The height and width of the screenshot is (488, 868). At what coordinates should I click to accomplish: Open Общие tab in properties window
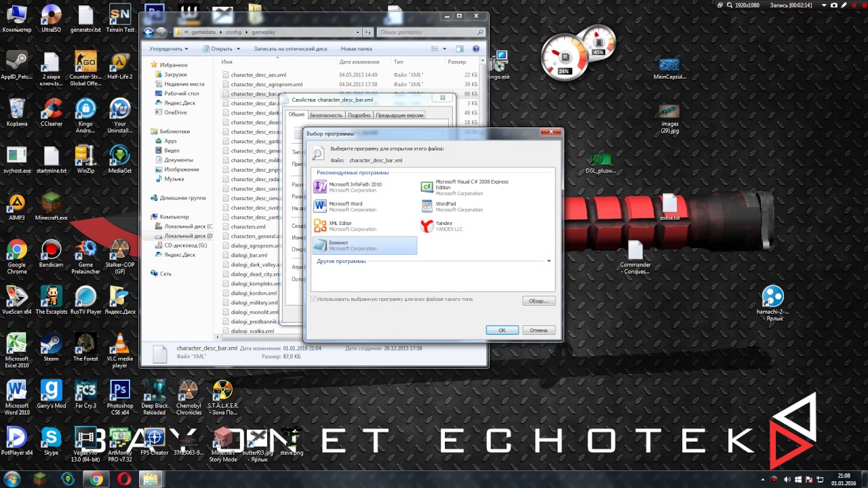[296, 115]
